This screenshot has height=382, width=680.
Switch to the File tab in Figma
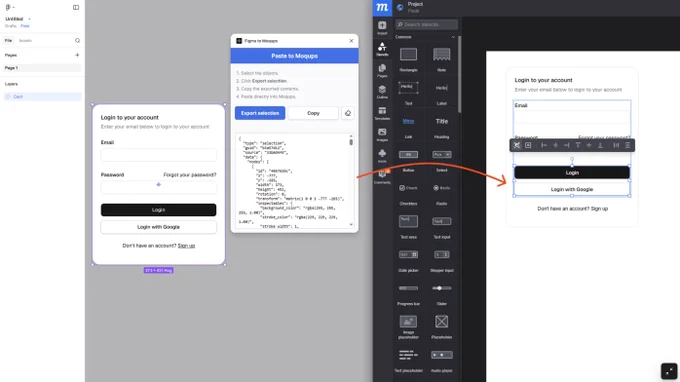(x=8, y=40)
